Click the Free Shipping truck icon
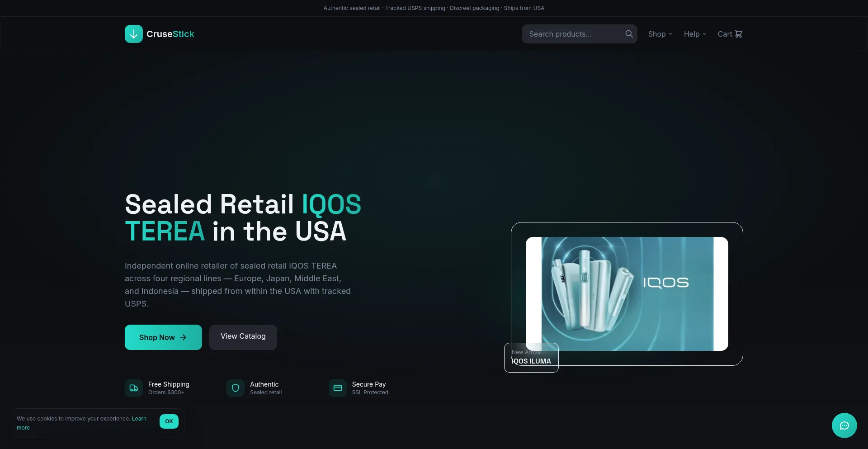Image resolution: width=868 pixels, height=449 pixels. (134, 388)
